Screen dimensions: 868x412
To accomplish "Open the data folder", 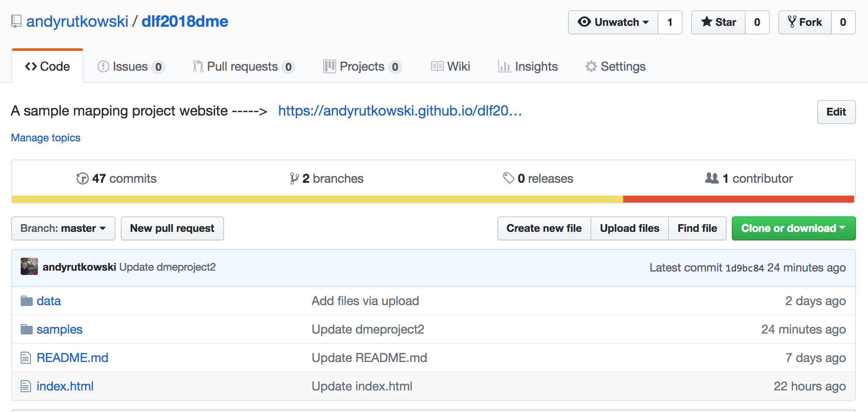I will point(49,301).
